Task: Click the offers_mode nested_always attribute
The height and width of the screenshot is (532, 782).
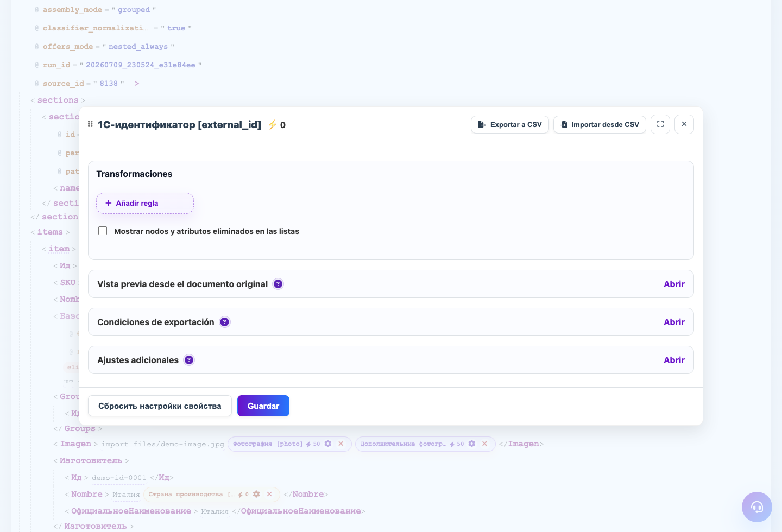Action: click(104, 47)
